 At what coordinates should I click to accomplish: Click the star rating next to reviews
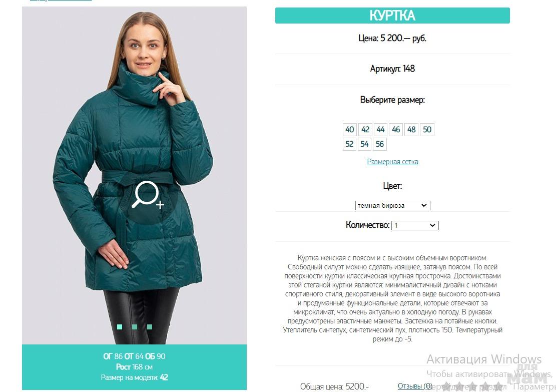click(x=471, y=386)
